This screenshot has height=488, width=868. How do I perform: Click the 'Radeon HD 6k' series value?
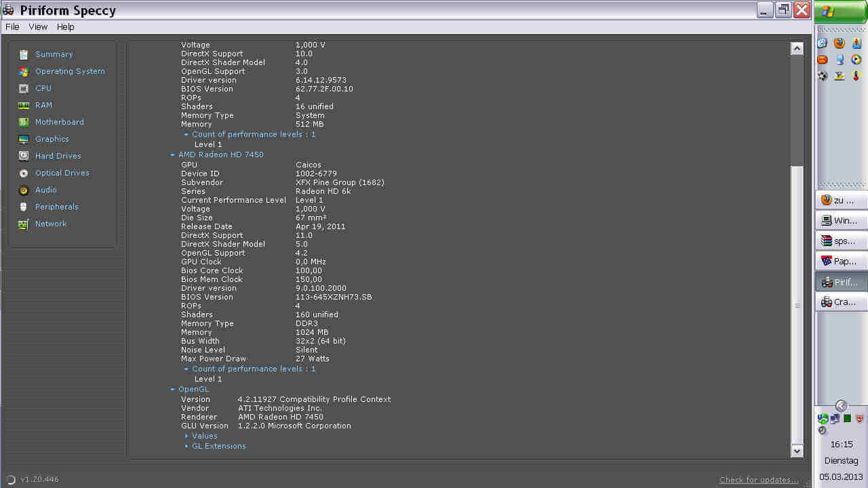(x=323, y=191)
